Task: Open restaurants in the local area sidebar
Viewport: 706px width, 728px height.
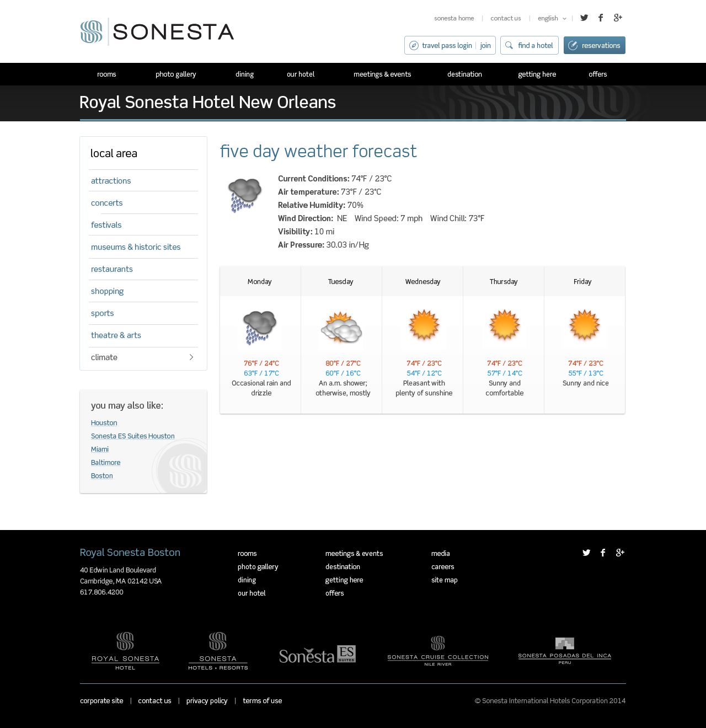Action: [112, 269]
